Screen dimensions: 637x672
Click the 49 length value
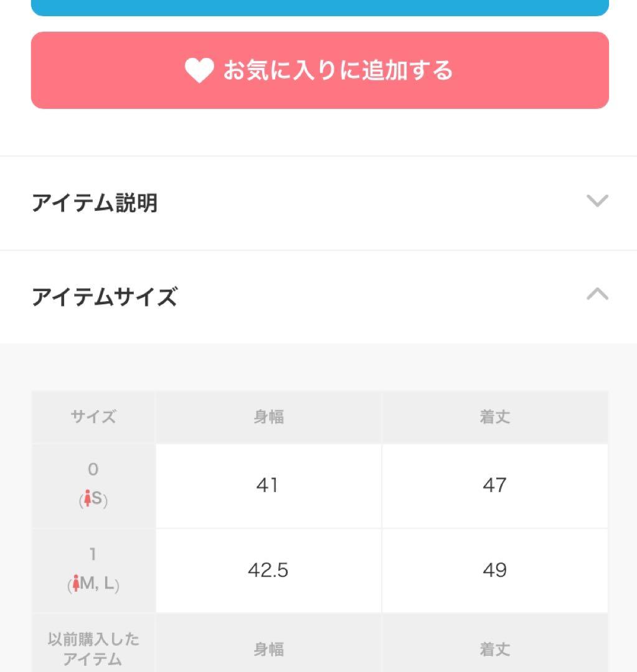[x=494, y=570]
